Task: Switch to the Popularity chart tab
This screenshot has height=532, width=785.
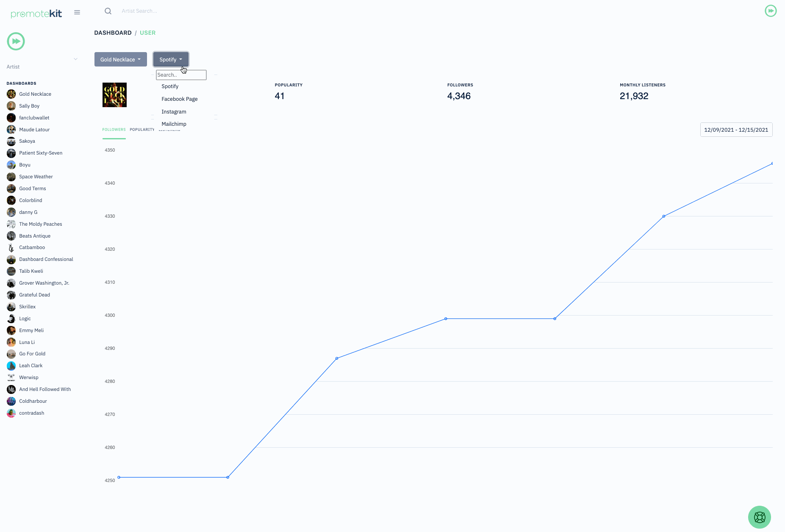Action: click(142, 130)
